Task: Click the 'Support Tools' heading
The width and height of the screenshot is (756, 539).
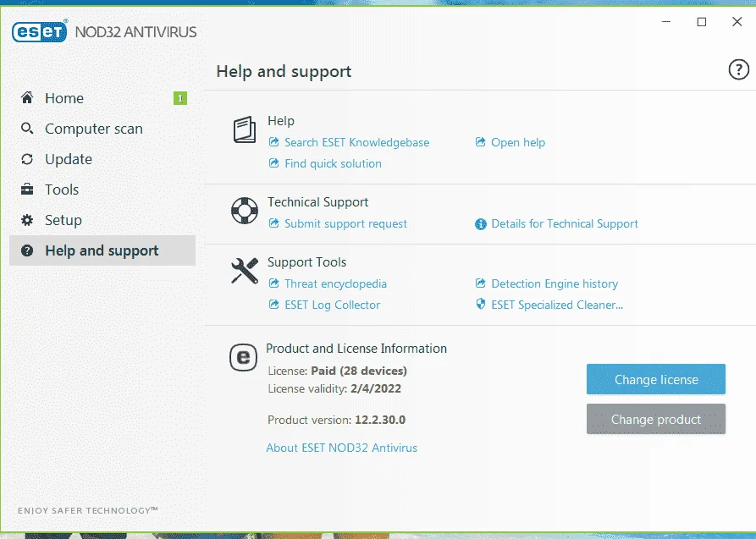Action: (x=306, y=262)
